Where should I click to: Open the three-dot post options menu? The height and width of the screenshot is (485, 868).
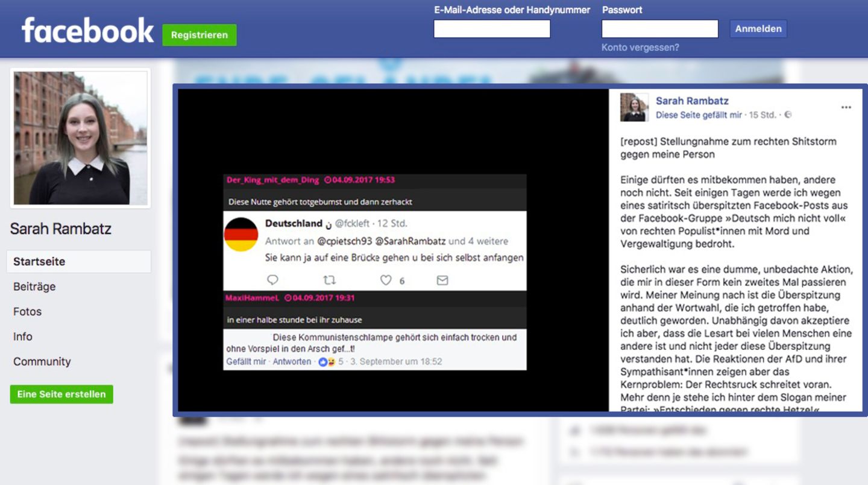tap(846, 107)
